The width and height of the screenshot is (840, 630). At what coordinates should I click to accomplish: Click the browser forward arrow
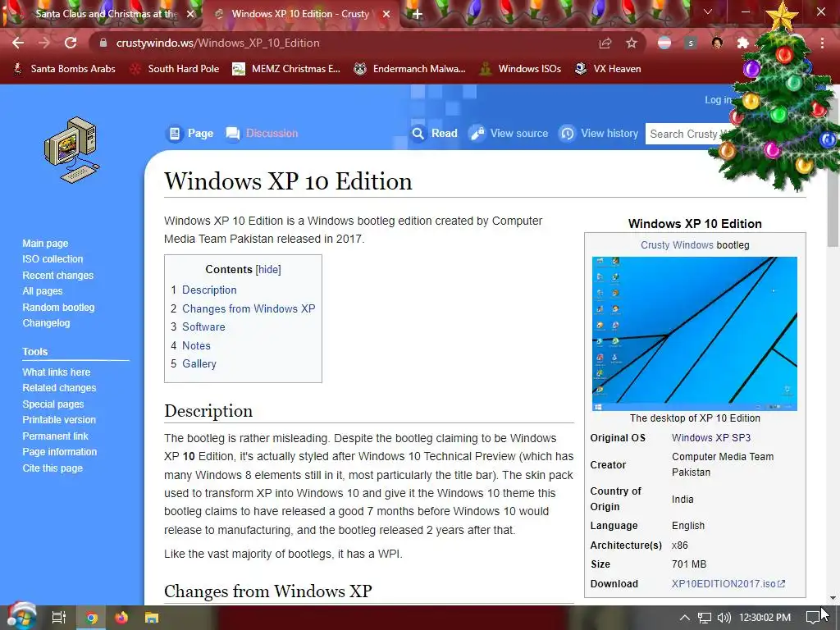click(44, 43)
